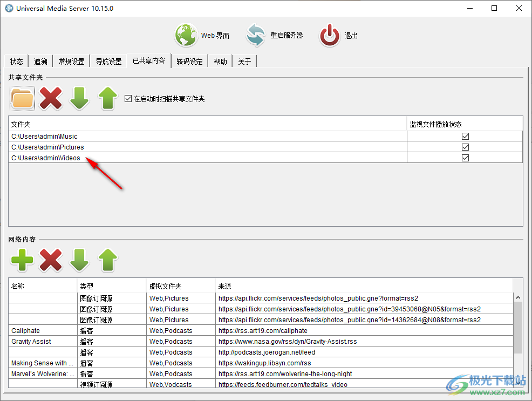This screenshot has width=532, height=401.
Task: Select the 已共享内容 tab
Action: [x=148, y=61]
